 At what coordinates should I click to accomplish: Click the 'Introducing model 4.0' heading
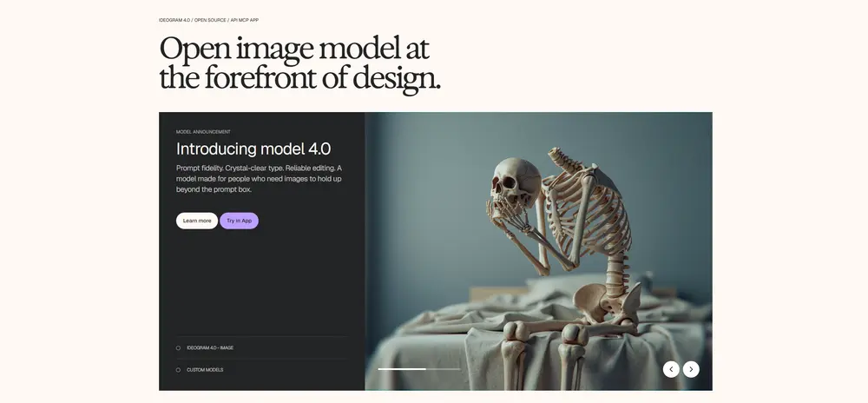(253, 149)
